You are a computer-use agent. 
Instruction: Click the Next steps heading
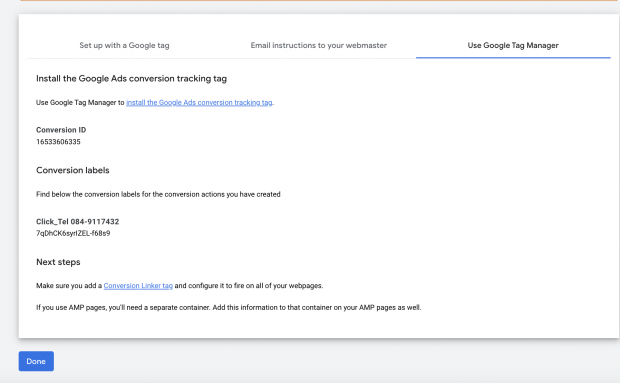58,262
